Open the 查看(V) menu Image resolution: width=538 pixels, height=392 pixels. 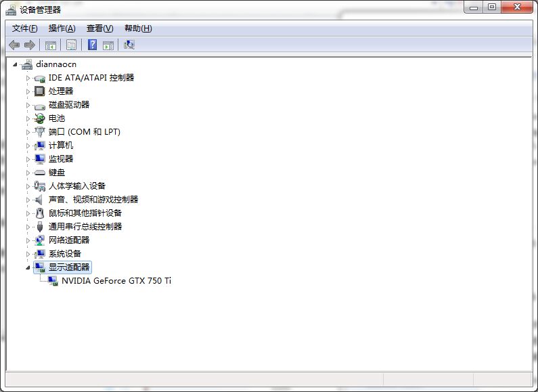[x=99, y=28]
